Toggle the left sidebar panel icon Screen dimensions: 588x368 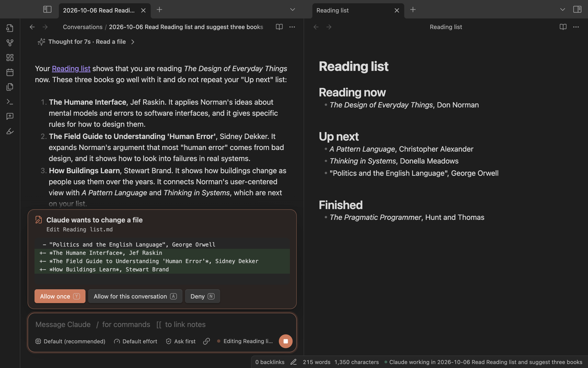coord(47,10)
